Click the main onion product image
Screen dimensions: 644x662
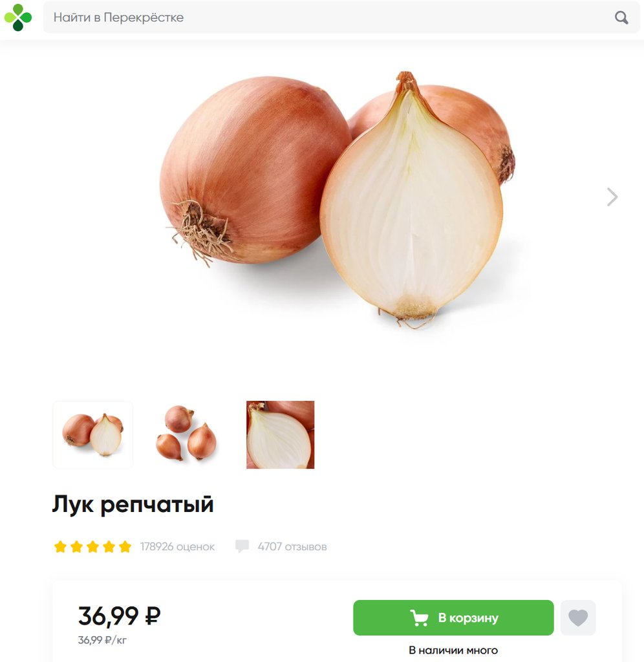point(337,200)
